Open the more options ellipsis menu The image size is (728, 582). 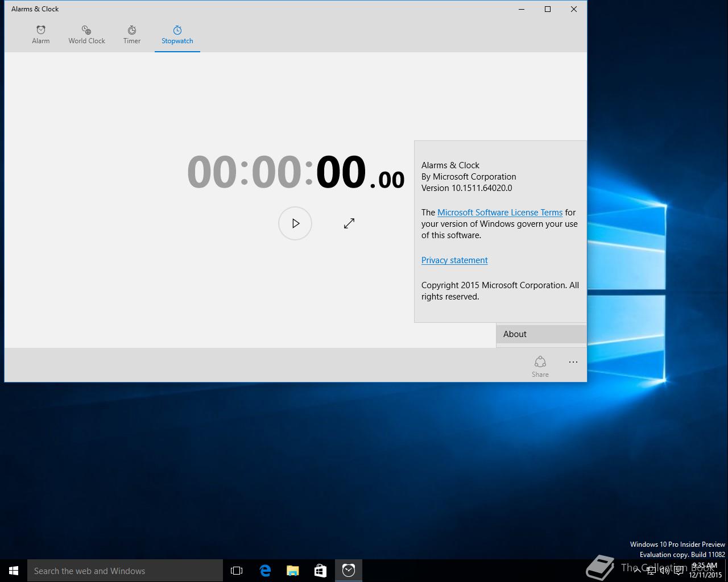(573, 362)
